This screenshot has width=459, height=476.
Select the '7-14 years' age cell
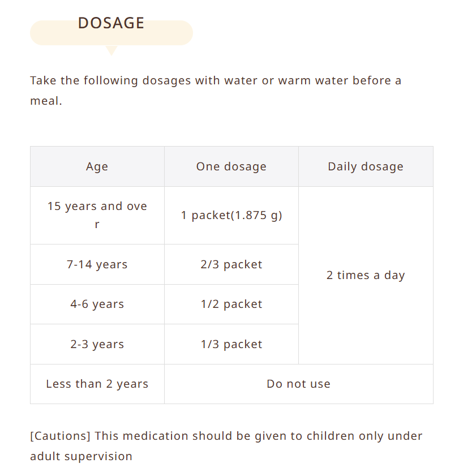coord(97,264)
